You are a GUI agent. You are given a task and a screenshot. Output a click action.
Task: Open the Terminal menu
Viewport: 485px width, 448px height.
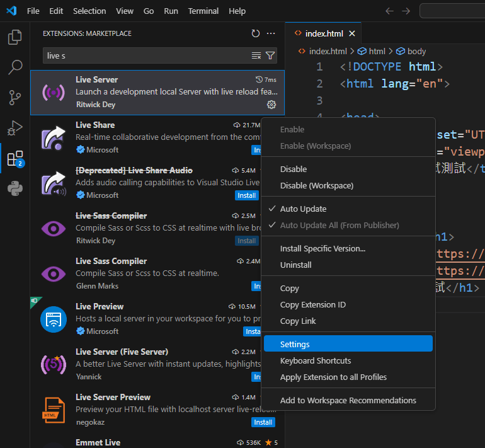[x=203, y=11]
